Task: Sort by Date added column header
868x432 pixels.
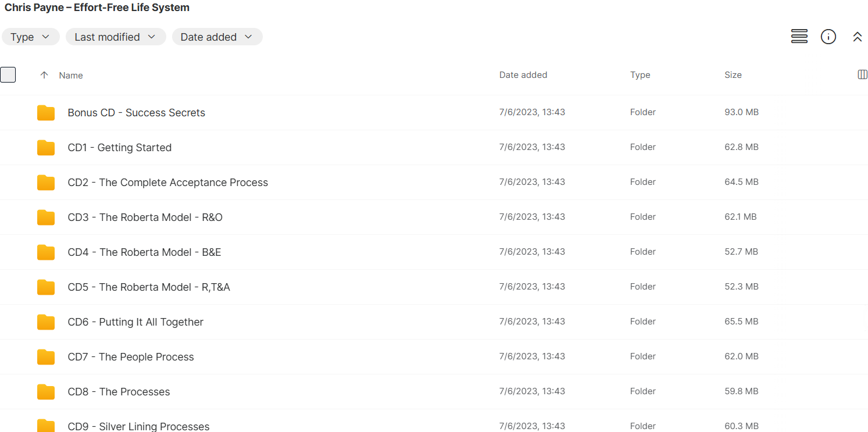Action: coord(523,75)
